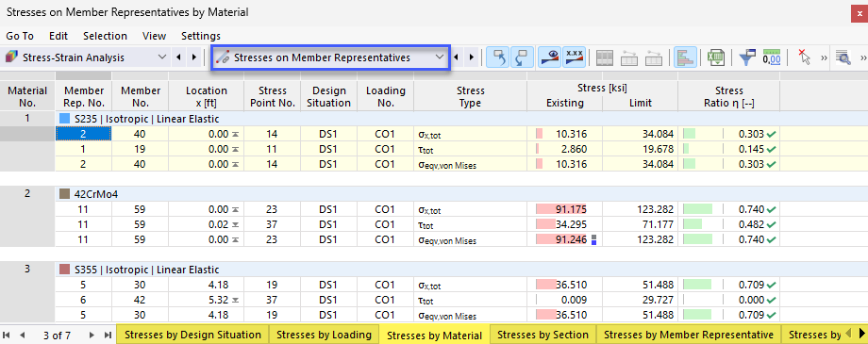Screen dimensions: 868x344
Task: Jump to first tab with navigation arrow
Action: point(7,335)
